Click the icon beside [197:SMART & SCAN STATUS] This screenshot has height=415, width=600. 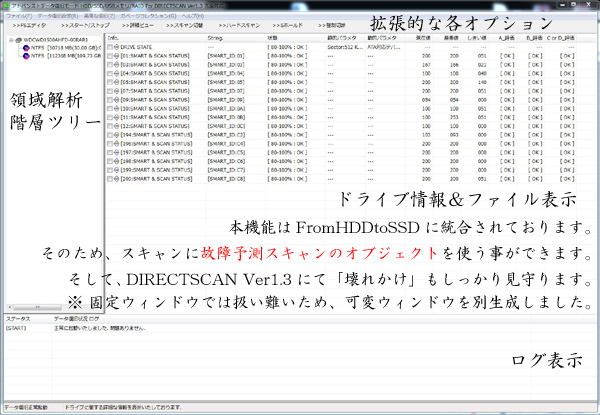[116, 153]
